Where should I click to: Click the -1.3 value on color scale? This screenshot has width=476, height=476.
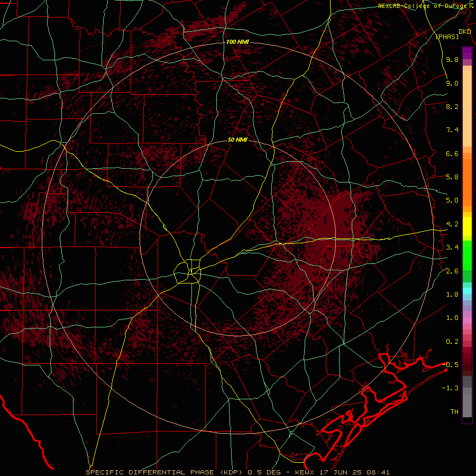pyautogui.click(x=451, y=388)
